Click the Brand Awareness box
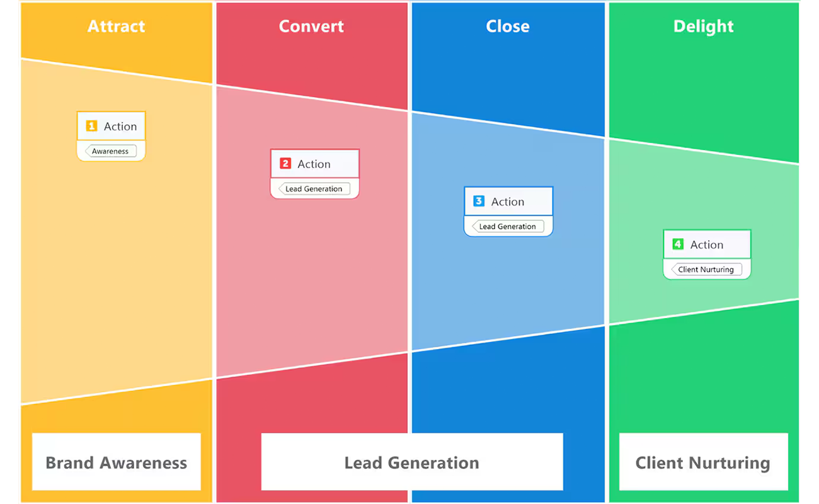Image resolution: width=819 pixels, height=504 pixels. 117,462
